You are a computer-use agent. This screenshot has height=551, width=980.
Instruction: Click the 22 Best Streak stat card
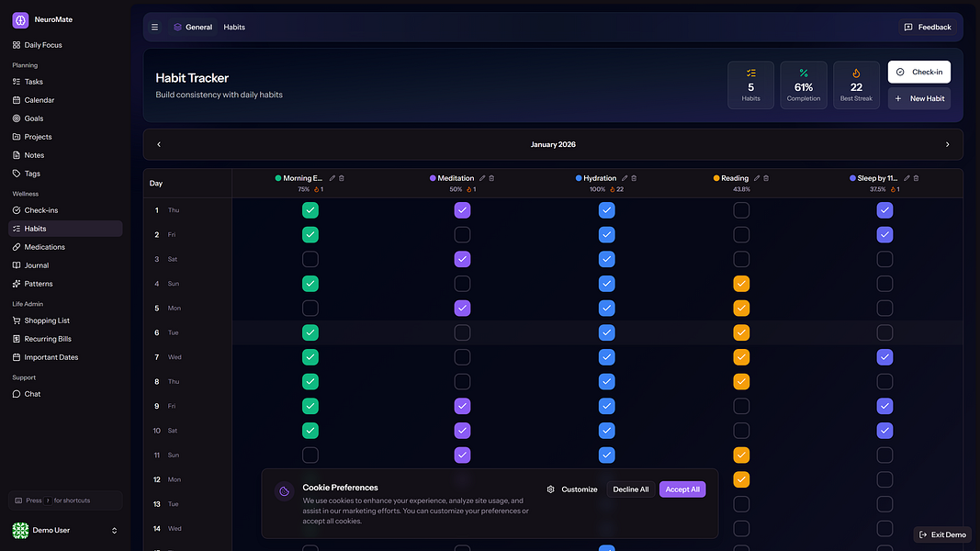(856, 85)
